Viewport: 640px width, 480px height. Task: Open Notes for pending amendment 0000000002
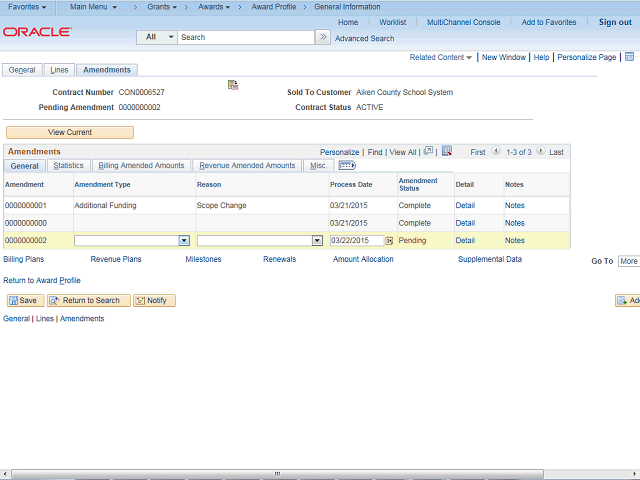tap(514, 240)
